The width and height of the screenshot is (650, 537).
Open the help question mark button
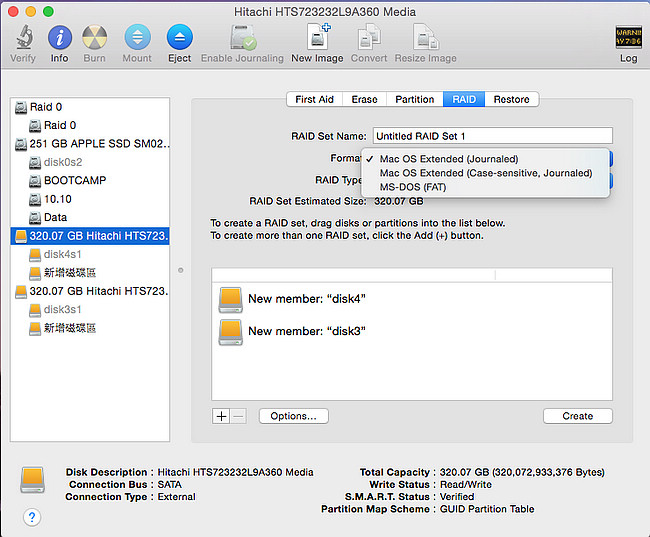[32, 517]
